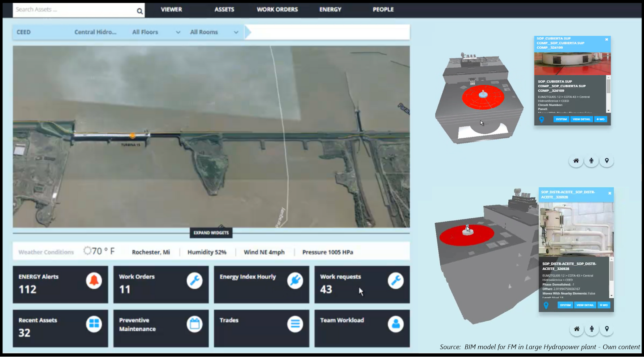644x357 pixels.
Task: Click the SOP_CUBIERTA asset photo thumbnail
Action: pyautogui.click(x=572, y=63)
